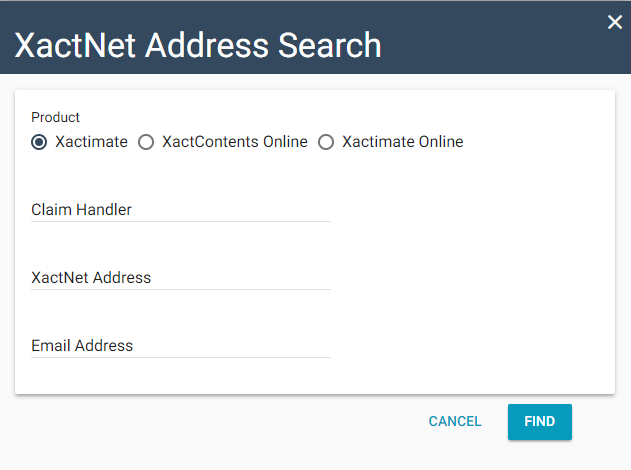Image resolution: width=631 pixels, height=470 pixels.
Task: Click the Xactimate option label text
Action: tap(92, 142)
